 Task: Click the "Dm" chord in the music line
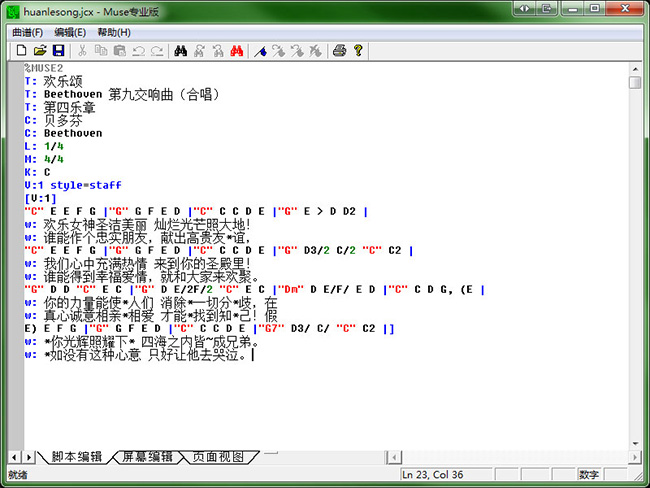pos(291,289)
